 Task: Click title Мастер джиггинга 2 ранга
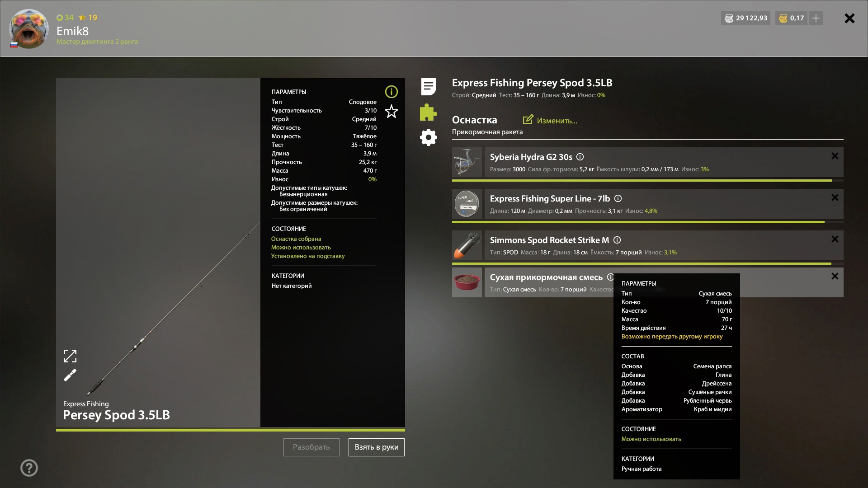pos(97,42)
